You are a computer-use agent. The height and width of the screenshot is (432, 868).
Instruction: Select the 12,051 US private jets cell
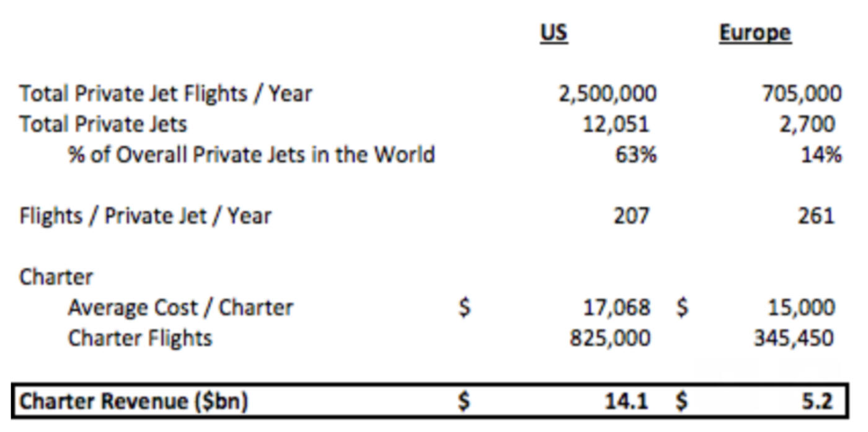coord(616,124)
